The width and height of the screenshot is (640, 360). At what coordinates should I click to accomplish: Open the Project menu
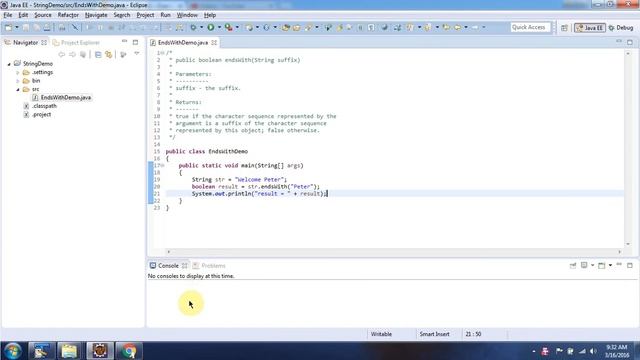pyautogui.click(x=145, y=15)
